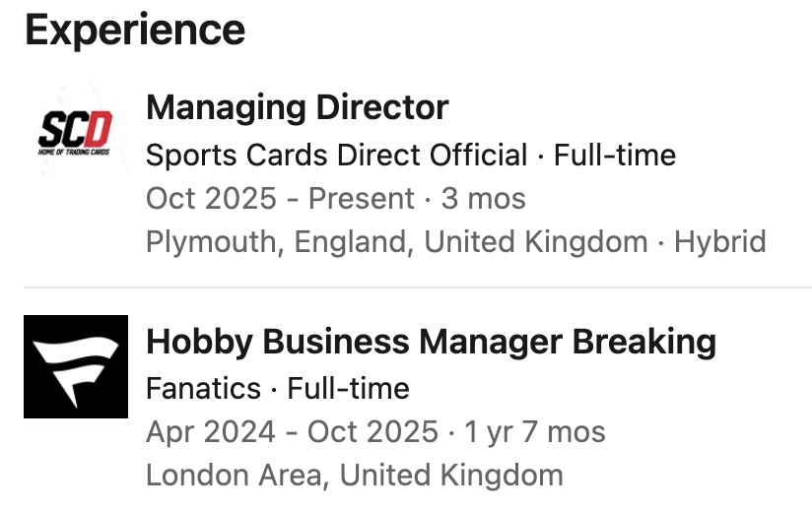Click the Apr 2024 start date

(x=211, y=432)
